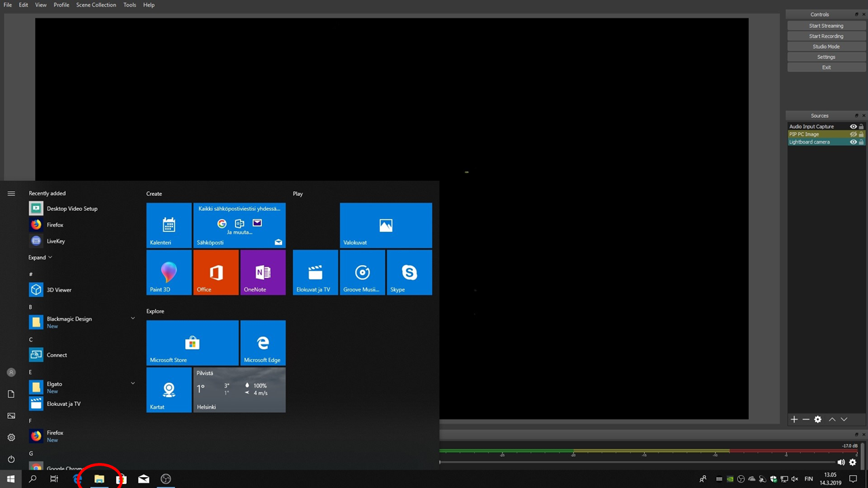Image resolution: width=868 pixels, height=488 pixels.
Task: Open user account icon in Start sidebar
Action: pyautogui.click(x=11, y=372)
